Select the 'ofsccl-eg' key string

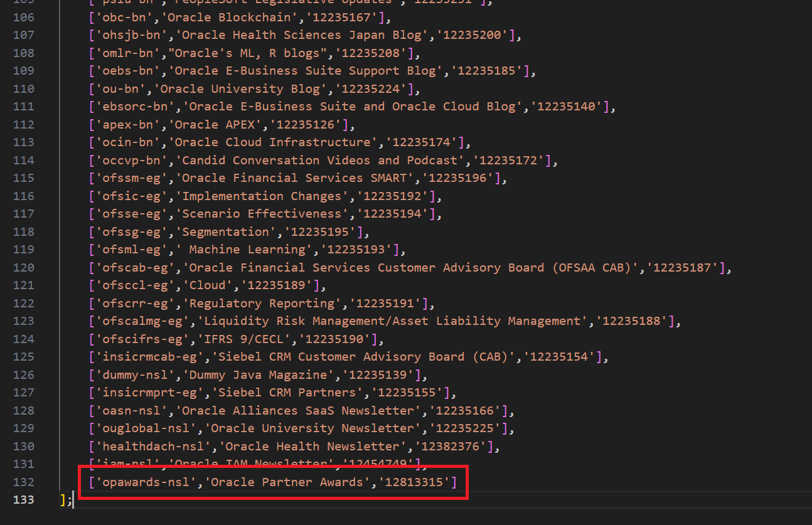point(134,285)
